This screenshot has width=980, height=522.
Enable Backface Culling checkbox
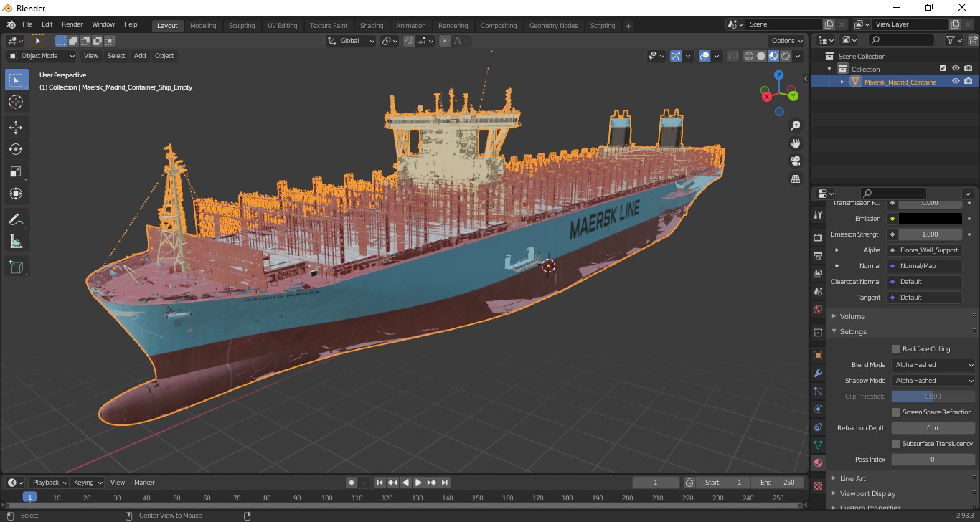pyautogui.click(x=896, y=349)
